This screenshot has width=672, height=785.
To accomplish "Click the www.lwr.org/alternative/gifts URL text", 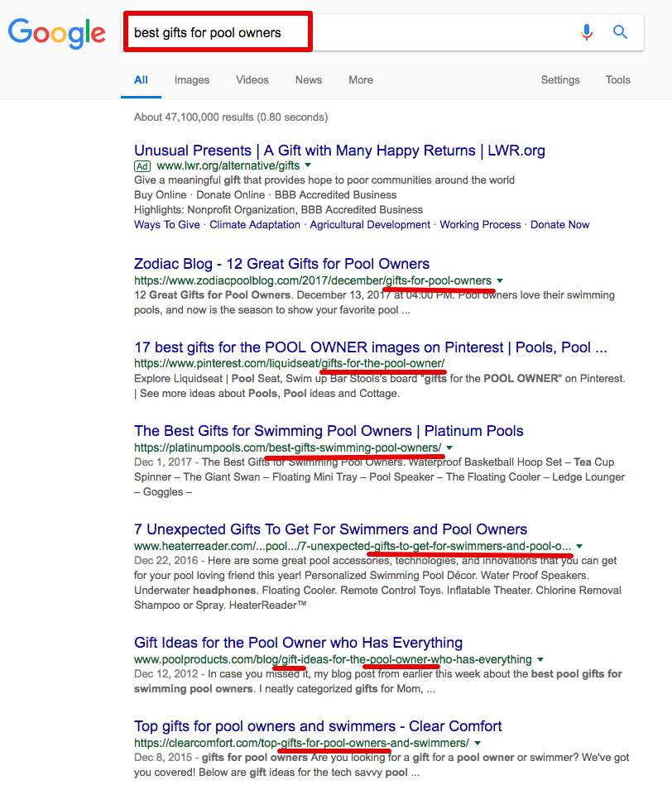I will coord(228,165).
